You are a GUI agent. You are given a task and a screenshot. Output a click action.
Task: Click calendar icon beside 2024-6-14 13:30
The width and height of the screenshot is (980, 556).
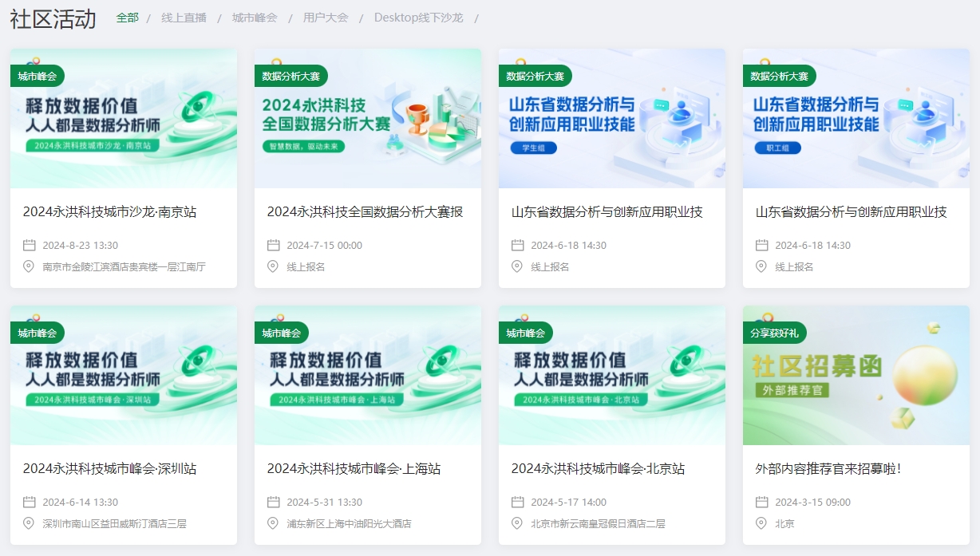pos(30,503)
